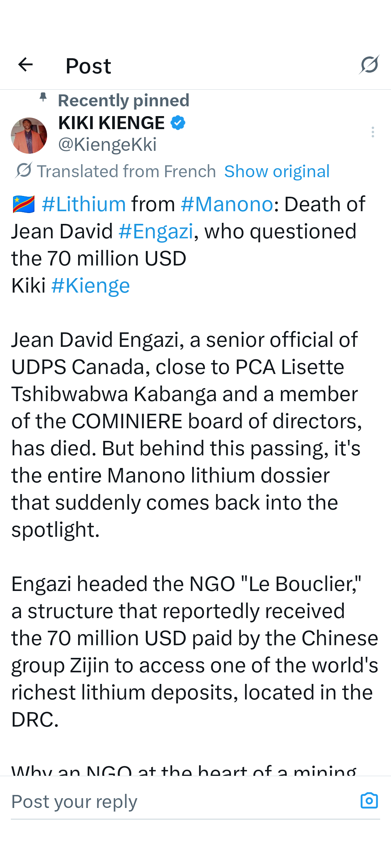
Task: Tap the camera icon in reply bar
Action: click(x=369, y=801)
